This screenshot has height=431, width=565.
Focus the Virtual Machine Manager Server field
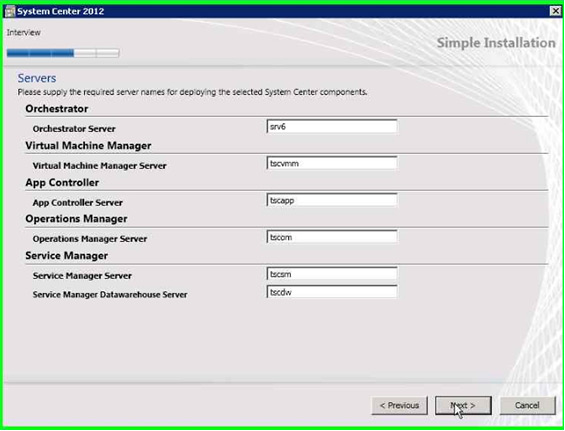(332, 163)
